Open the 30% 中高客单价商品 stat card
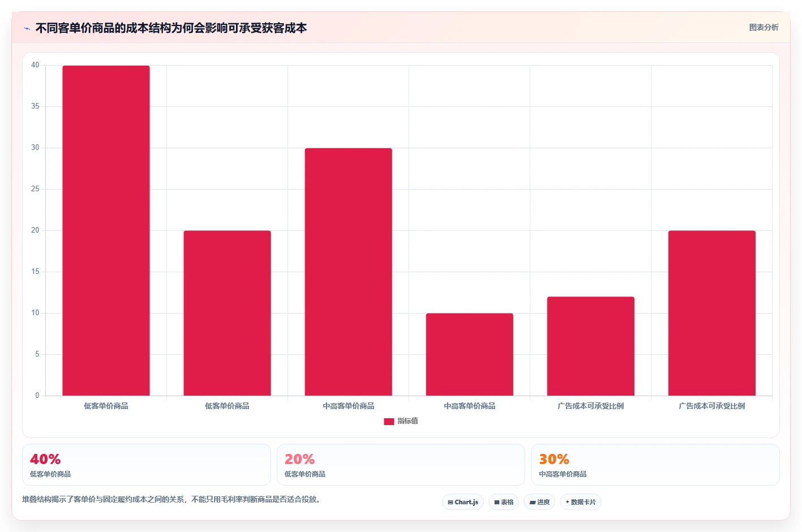The height and width of the screenshot is (532, 802). click(x=655, y=465)
